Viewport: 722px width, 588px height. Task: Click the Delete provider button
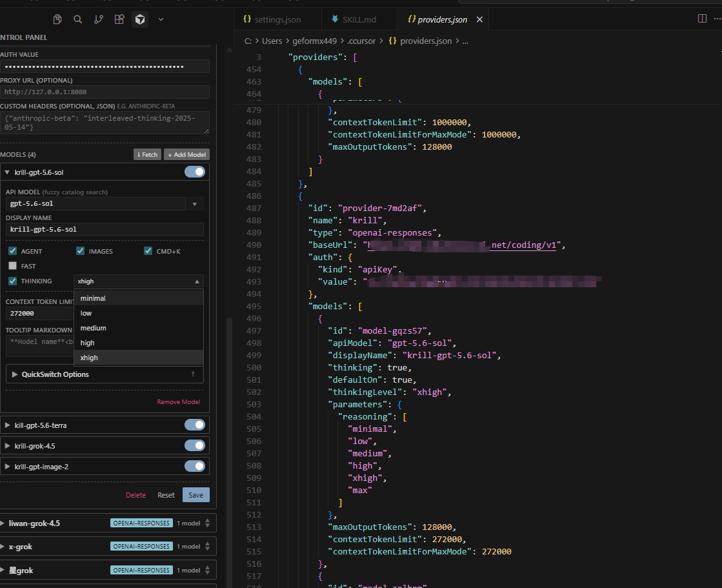pyautogui.click(x=136, y=495)
